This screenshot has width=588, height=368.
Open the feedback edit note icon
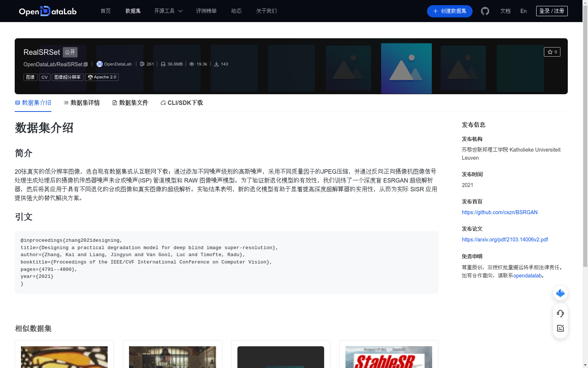point(560,328)
